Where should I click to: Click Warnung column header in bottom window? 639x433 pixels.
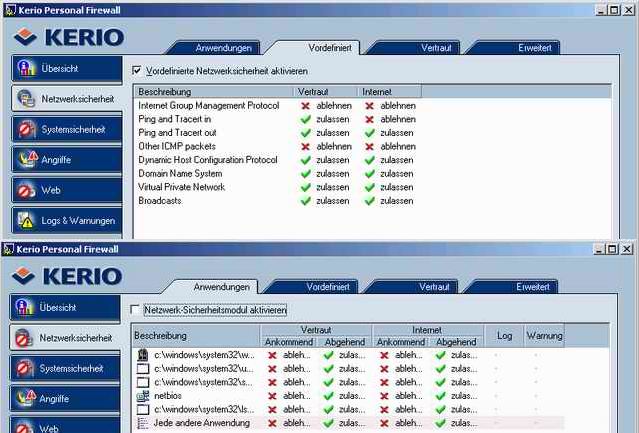544,336
